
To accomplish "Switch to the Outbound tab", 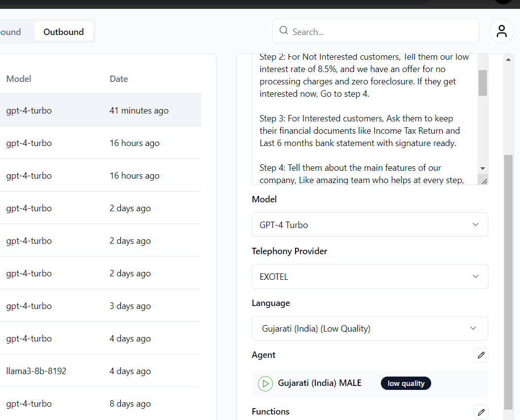I will pyautogui.click(x=64, y=32).
